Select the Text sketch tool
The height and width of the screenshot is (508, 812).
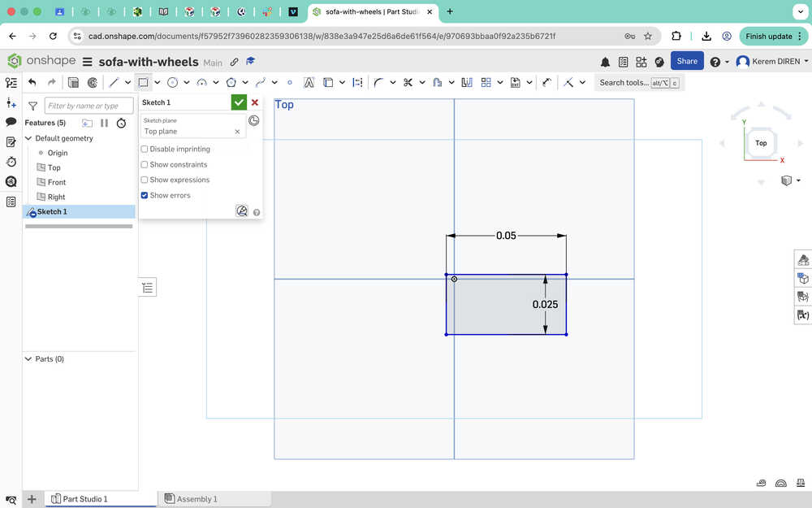point(309,82)
